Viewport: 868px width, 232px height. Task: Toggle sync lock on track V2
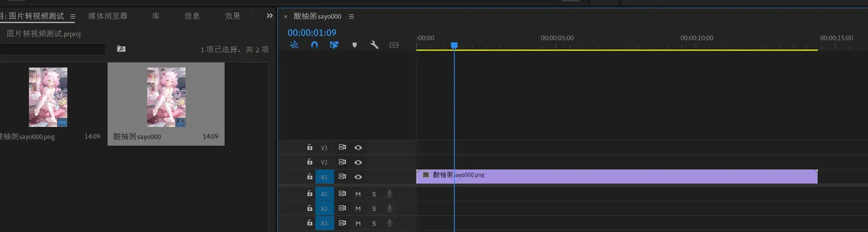click(342, 162)
